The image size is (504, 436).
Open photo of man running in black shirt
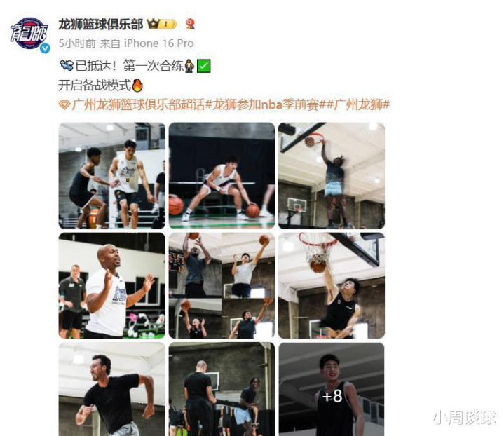[112, 389]
